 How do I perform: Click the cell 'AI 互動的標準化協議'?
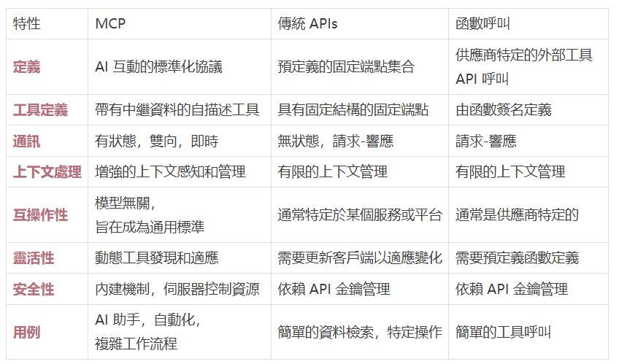[x=158, y=67]
